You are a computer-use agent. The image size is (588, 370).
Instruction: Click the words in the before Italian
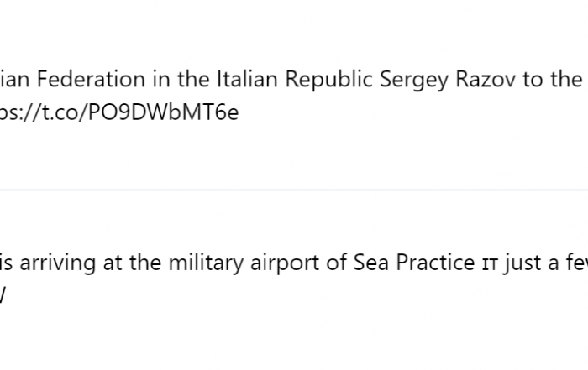click(181, 79)
